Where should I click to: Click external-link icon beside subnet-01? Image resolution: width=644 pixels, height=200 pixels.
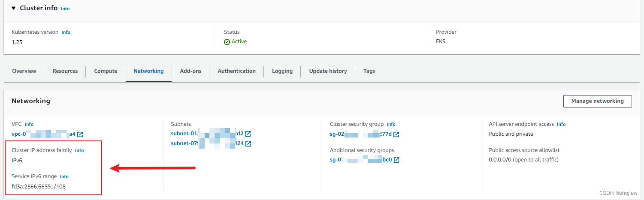pos(248,134)
